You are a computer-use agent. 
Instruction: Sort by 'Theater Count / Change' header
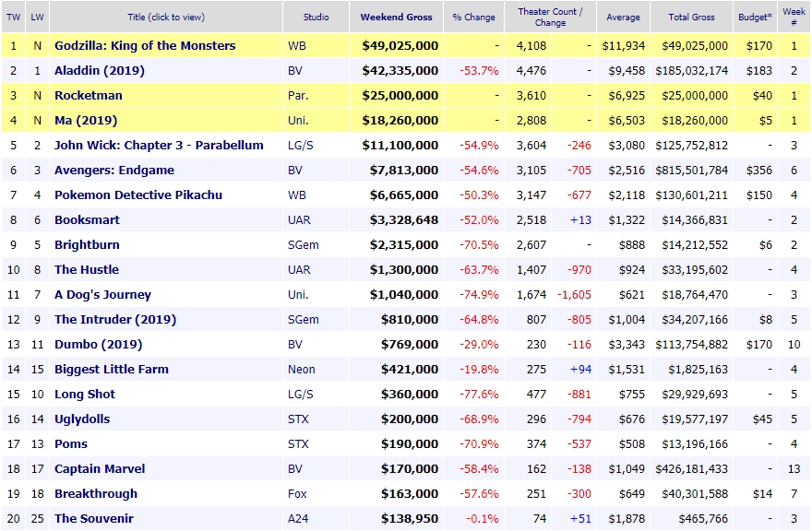point(551,18)
